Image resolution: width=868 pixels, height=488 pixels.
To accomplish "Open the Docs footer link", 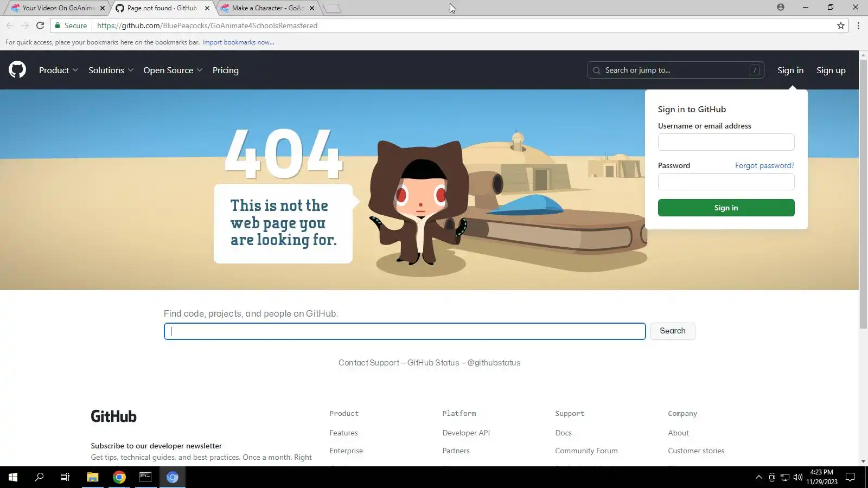I will coord(563,433).
